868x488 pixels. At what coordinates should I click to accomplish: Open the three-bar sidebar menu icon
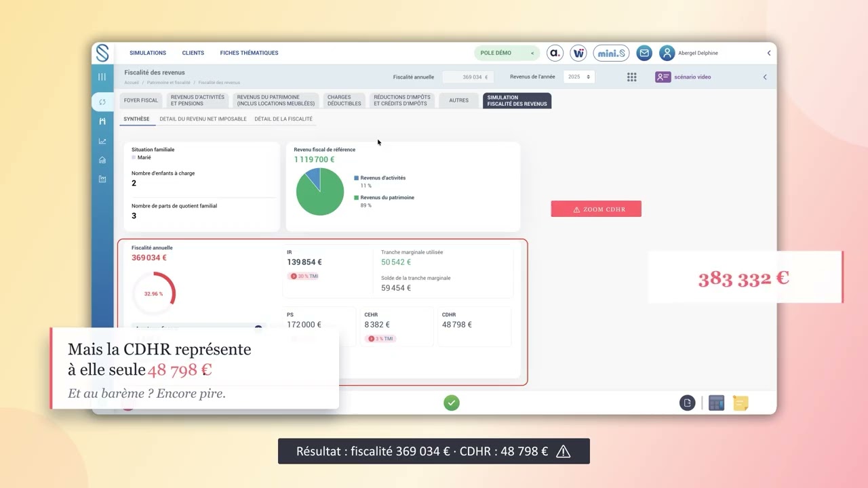(x=102, y=77)
